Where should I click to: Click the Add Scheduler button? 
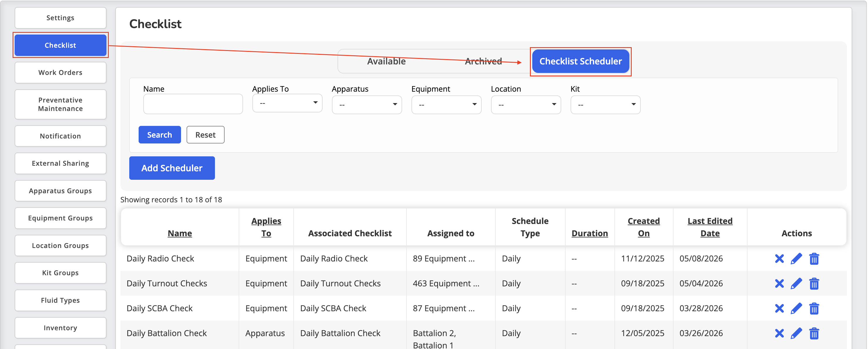(172, 168)
